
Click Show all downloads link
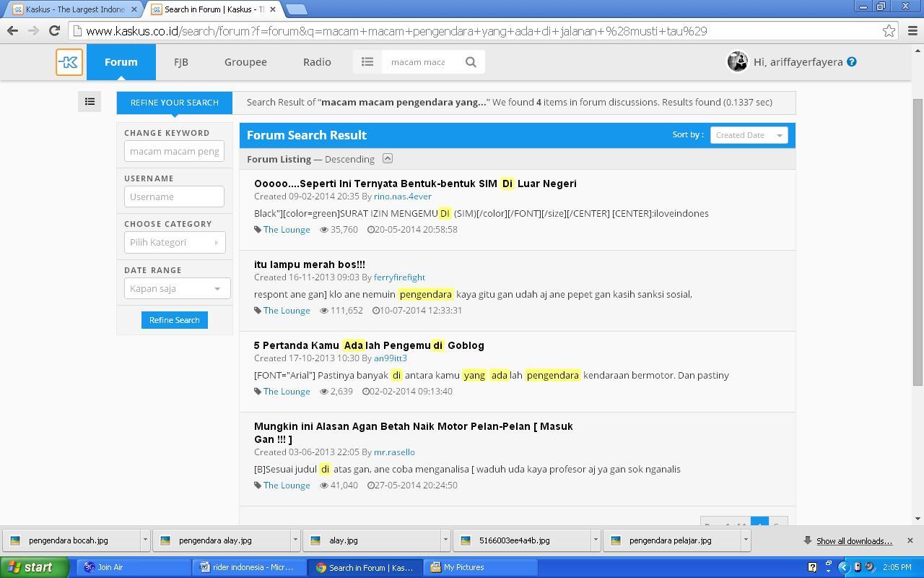[854, 541]
